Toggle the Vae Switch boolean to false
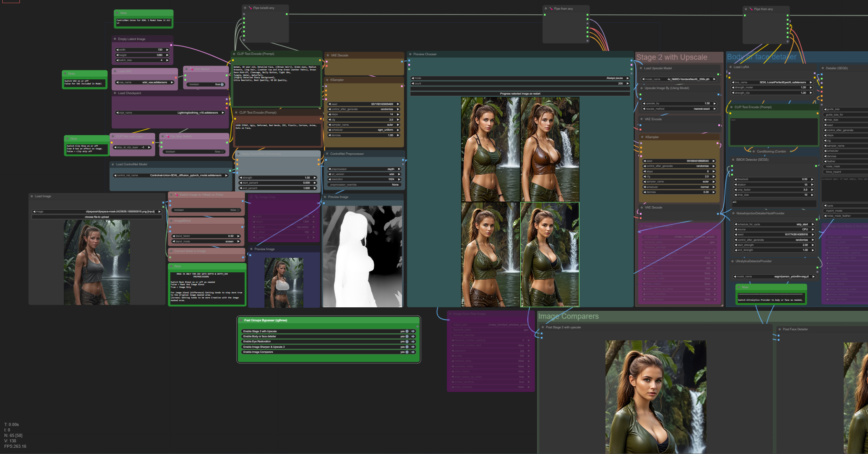The width and height of the screenshot is (868, 454). (x=222, y=84)
